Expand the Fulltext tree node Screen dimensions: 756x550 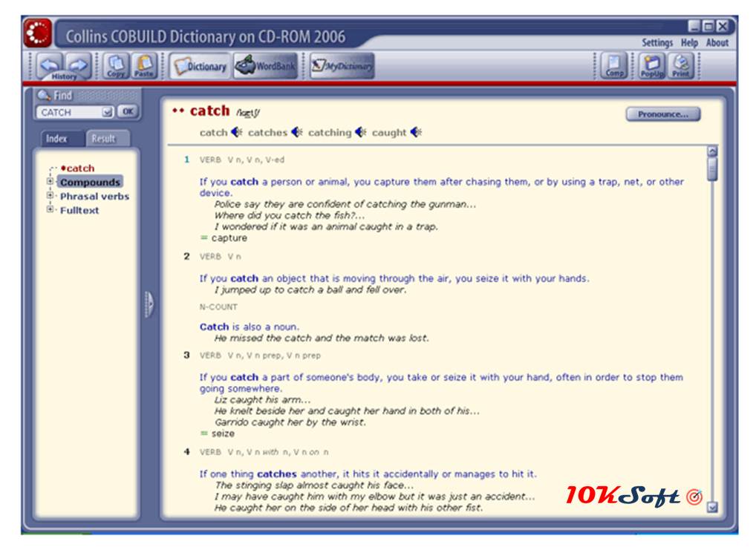click(50, 209)
